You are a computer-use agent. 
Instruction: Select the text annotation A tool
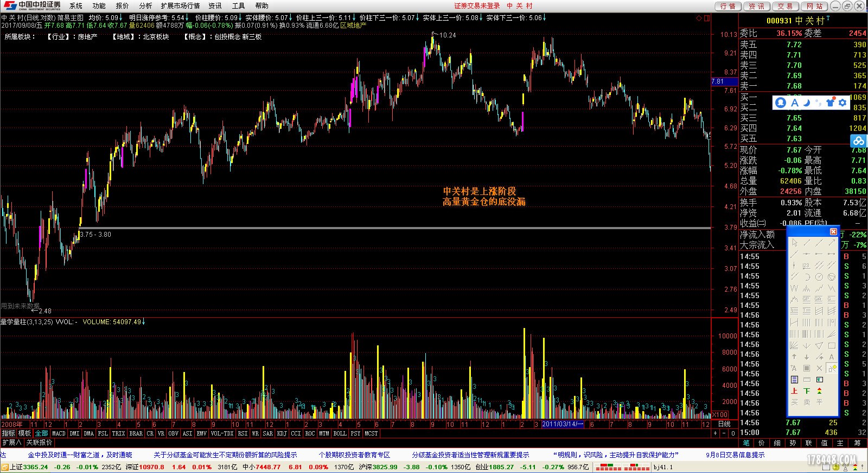pos(832,357)
